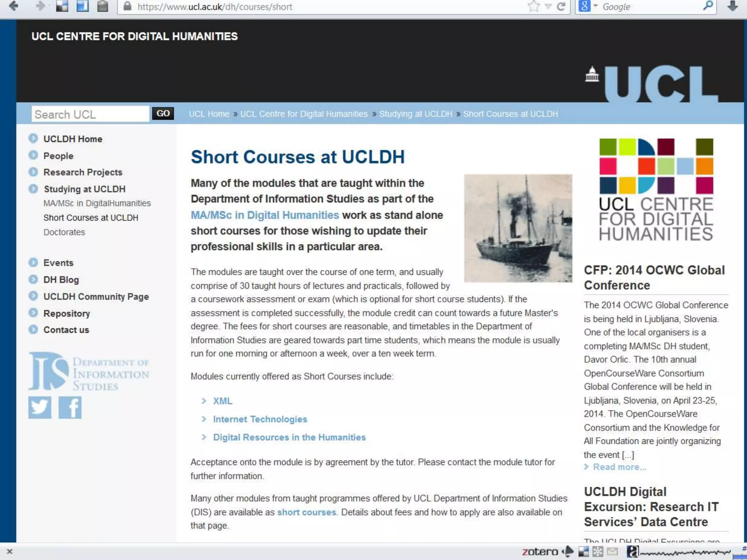747x560 pixels.
Task: Click the browser back arrow button
Action: pyautogui.click(x=13, y=6)
